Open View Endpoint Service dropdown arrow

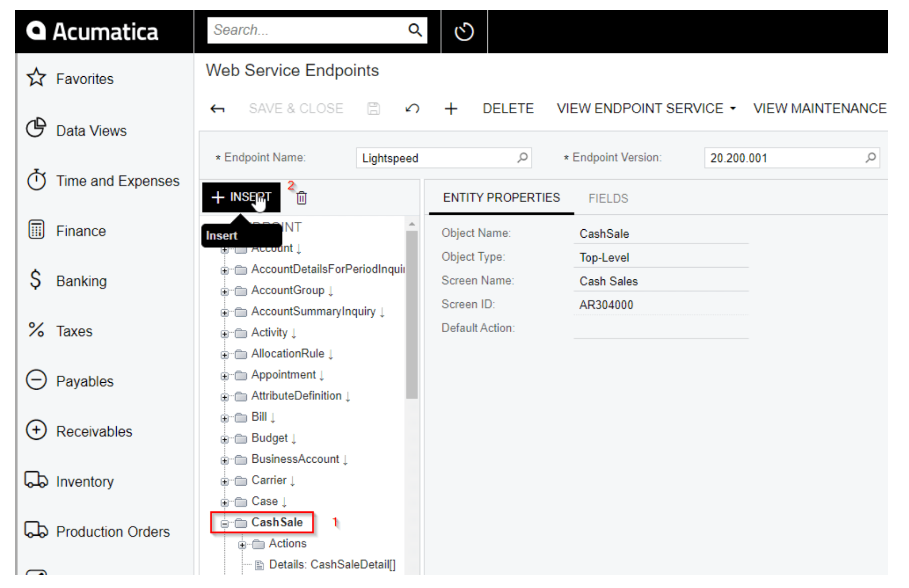(733, 109)
